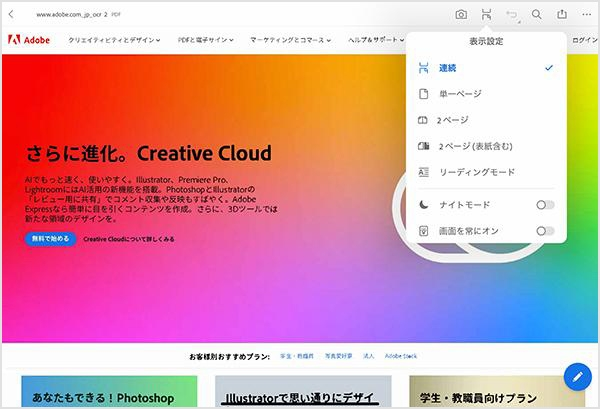Click the www.adobe.com_jp_ocr 2 file title
The width and height of the screenshot is (600, 409).
tap(72, 15)
